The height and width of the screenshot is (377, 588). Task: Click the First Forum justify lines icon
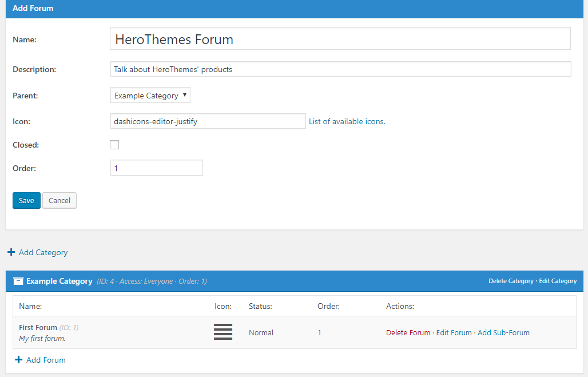223,332
